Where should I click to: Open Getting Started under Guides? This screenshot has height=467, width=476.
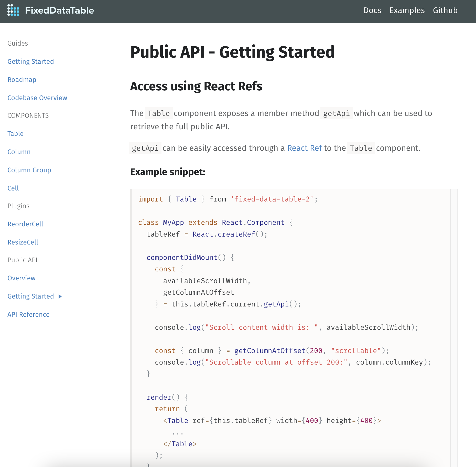pos(31,61)
